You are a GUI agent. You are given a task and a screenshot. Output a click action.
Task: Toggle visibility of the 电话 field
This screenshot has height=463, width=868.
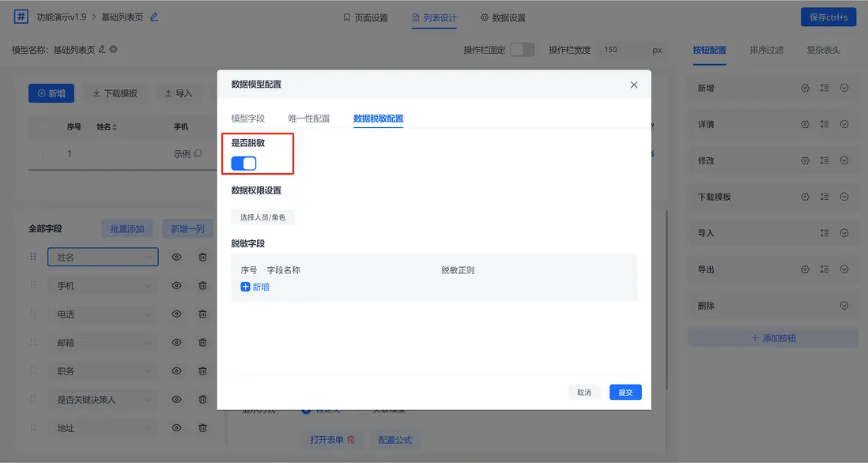[x=175, y=313]
